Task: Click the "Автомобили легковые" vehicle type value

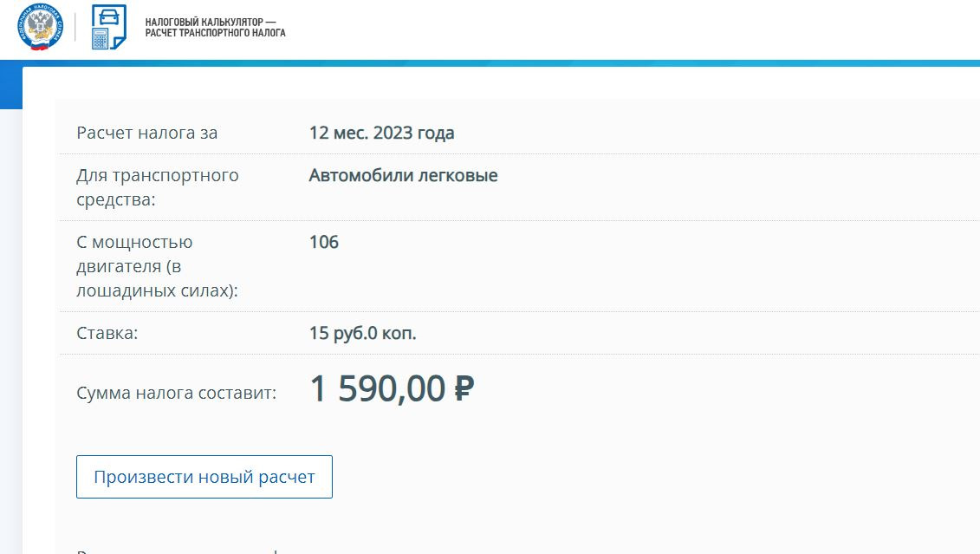Action: [x=403, y=175]
